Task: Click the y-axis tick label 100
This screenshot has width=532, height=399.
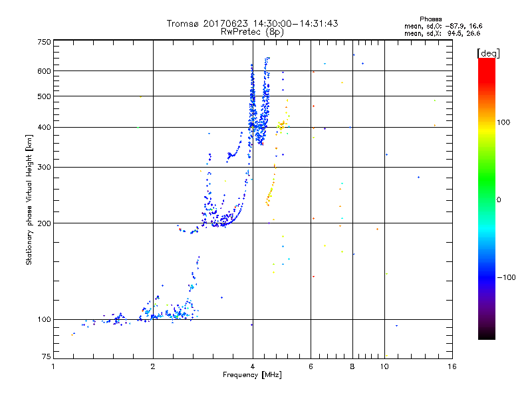Action: [x=44, y=319]
